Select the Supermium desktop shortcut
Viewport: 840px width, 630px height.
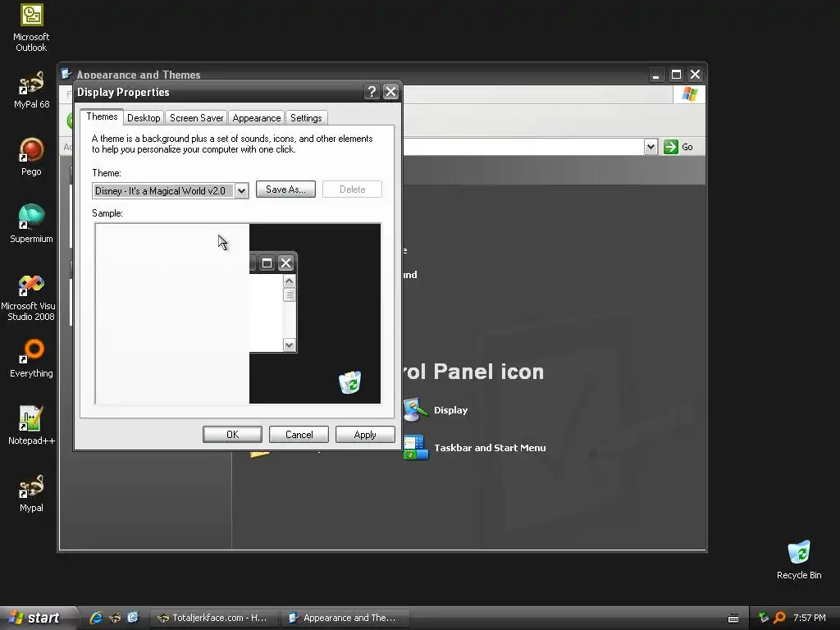(x=31, y=224)
